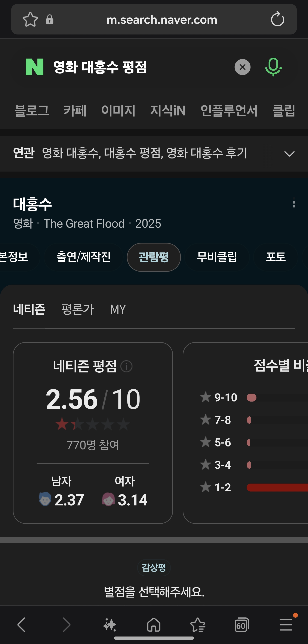Open the 블로그 search category
Screen dimensions: 308x644
coord(32,111)
